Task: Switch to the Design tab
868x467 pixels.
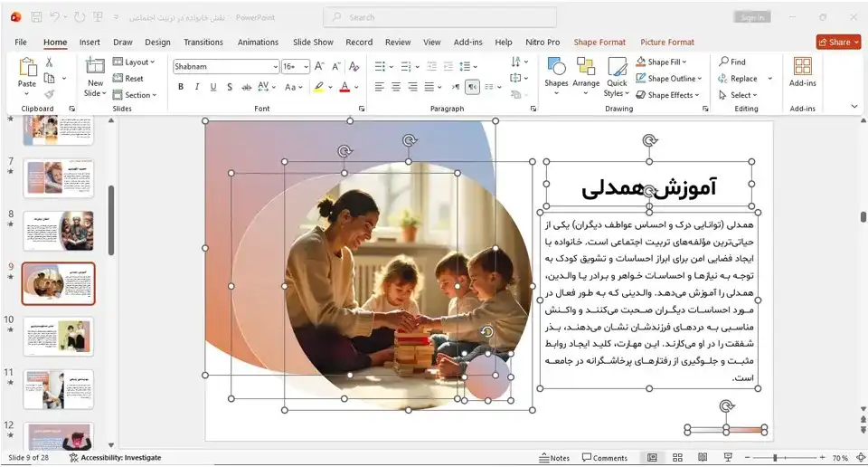Action: tap(157, 43)
